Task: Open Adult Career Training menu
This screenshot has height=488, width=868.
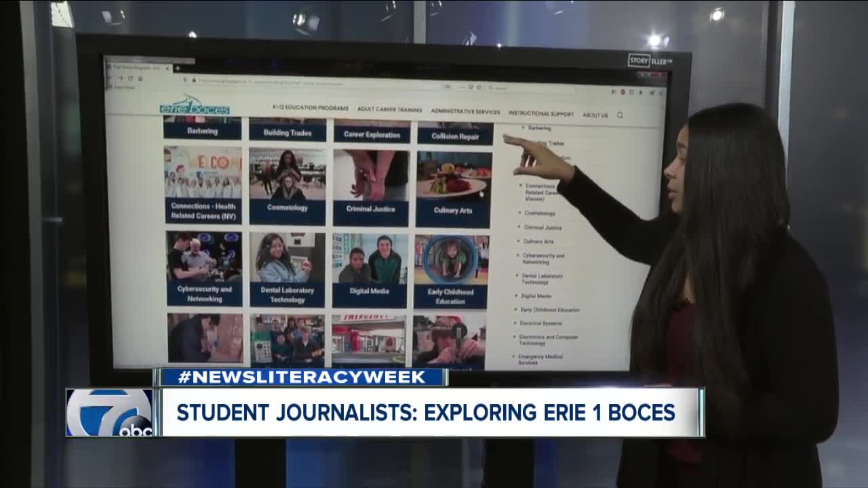Action: tap(389, 109)
